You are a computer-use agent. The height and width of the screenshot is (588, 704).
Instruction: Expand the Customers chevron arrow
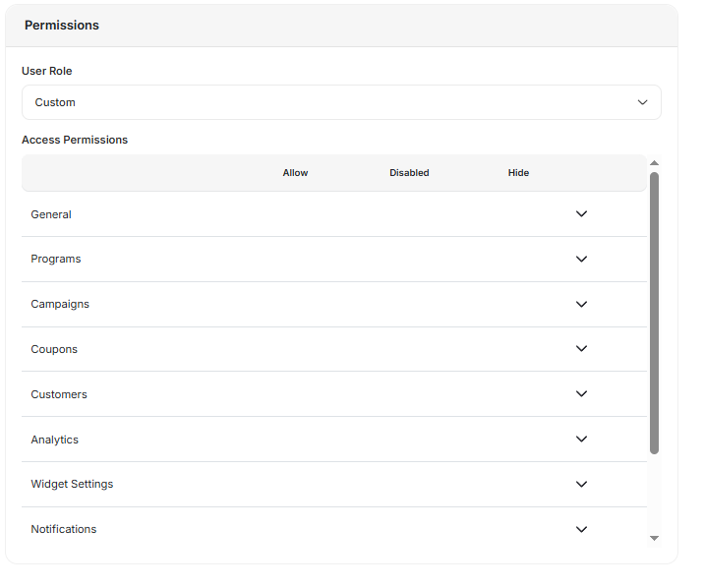click(581, 394)
